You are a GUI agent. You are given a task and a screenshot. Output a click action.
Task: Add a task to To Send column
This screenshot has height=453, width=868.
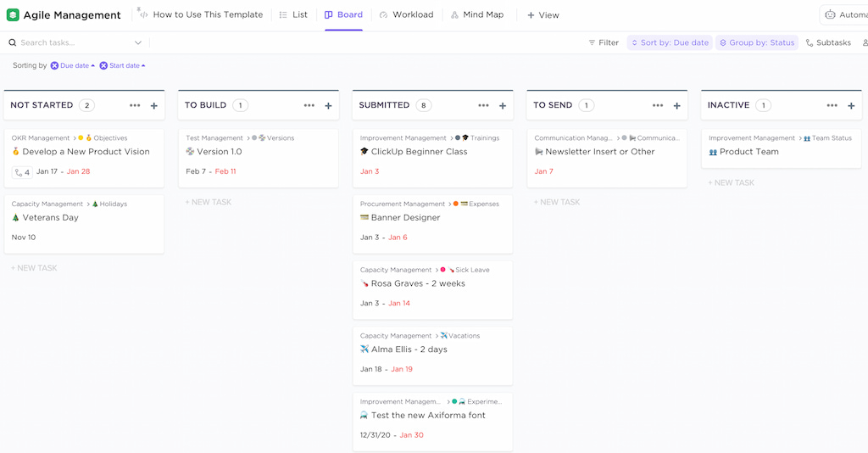pos(677,105)
